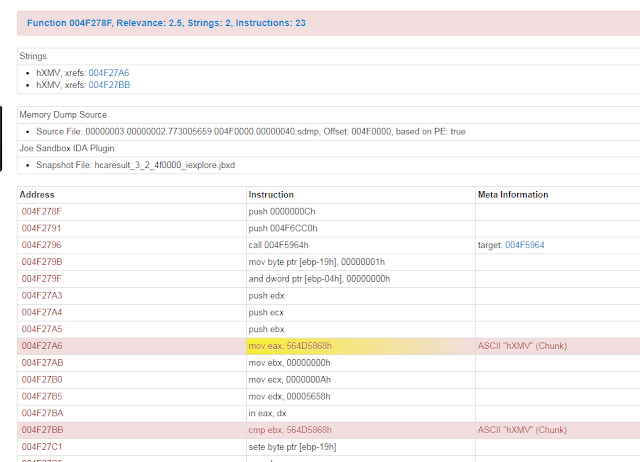Click instruction 'push edx'
Viewport: 640px width, 462px height.
(267, 295)
